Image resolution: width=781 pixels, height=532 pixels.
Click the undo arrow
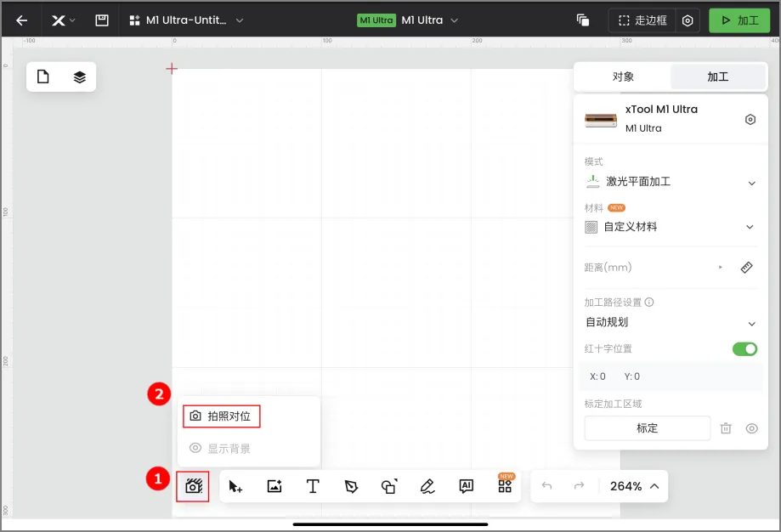[x=547, y=485]
